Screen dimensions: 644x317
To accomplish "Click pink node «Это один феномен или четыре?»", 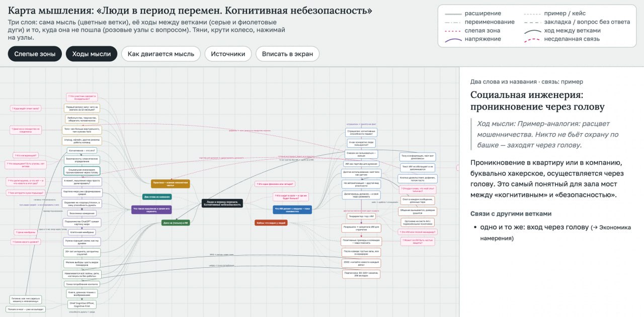I will pos(274,184).
